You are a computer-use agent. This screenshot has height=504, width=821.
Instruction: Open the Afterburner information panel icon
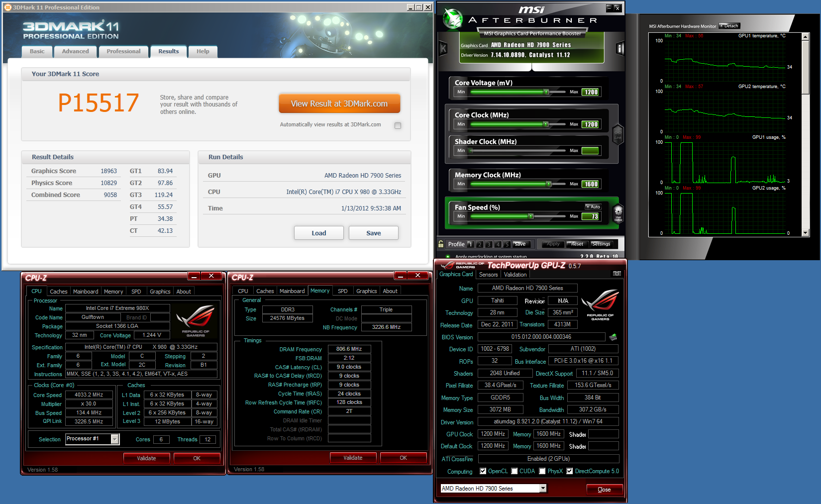pos(620,48)
